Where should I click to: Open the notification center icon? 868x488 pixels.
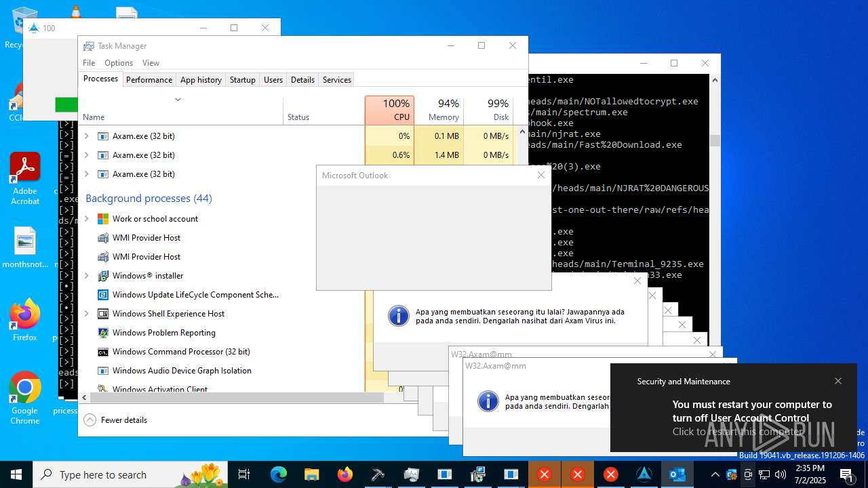[847, 474]
